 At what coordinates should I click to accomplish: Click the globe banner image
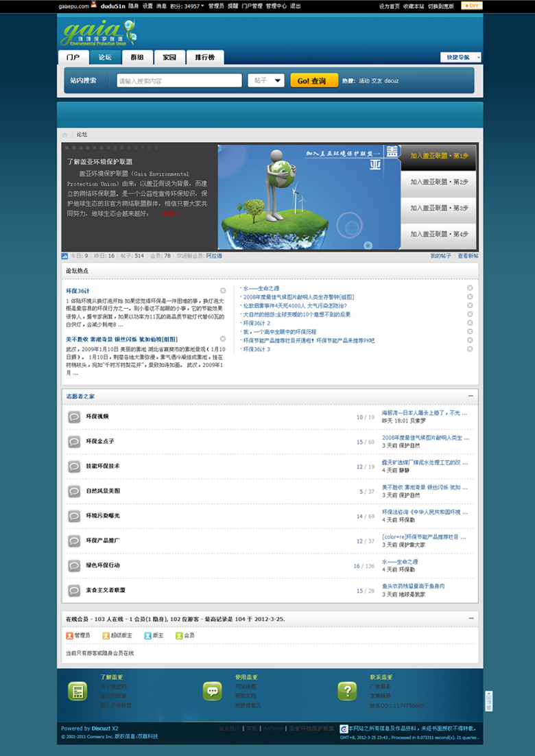309,197
